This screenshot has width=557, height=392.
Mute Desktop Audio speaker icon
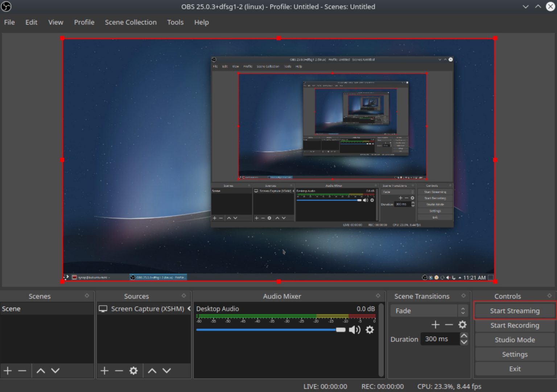point(355,330)
